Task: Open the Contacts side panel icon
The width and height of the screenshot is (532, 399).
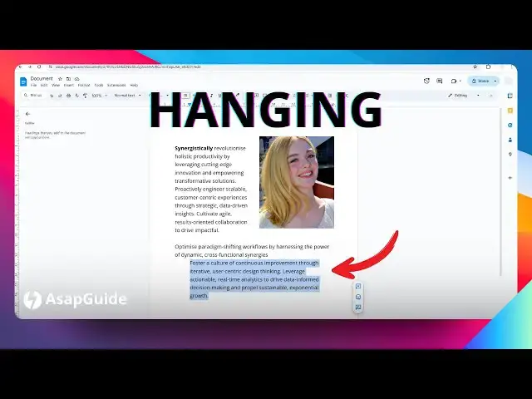Action: (x=510, y=140)
